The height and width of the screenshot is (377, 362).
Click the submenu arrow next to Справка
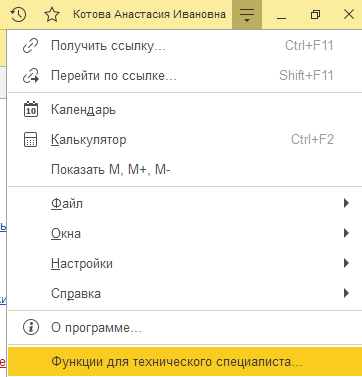pyautogui.click(x=347, y=293)
